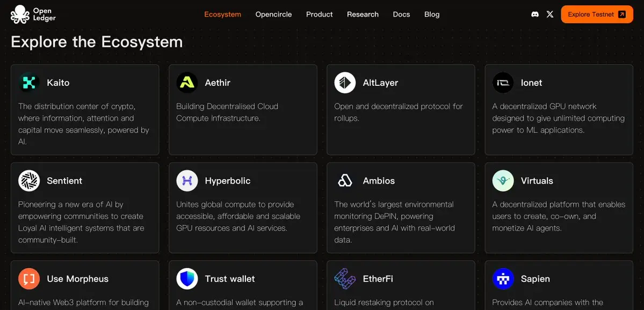Click the Aethir logo icon
644x310 pixels.
(187, 83)
